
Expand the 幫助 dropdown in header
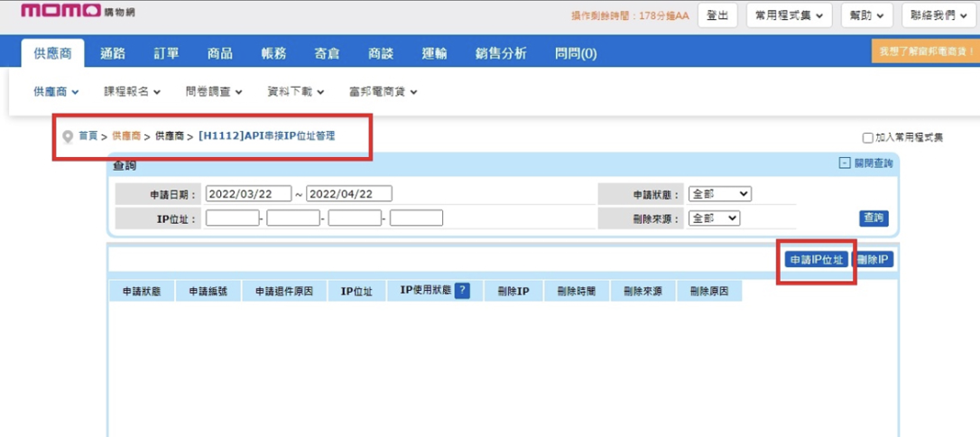pyautogui.click(x=866, y=16)
